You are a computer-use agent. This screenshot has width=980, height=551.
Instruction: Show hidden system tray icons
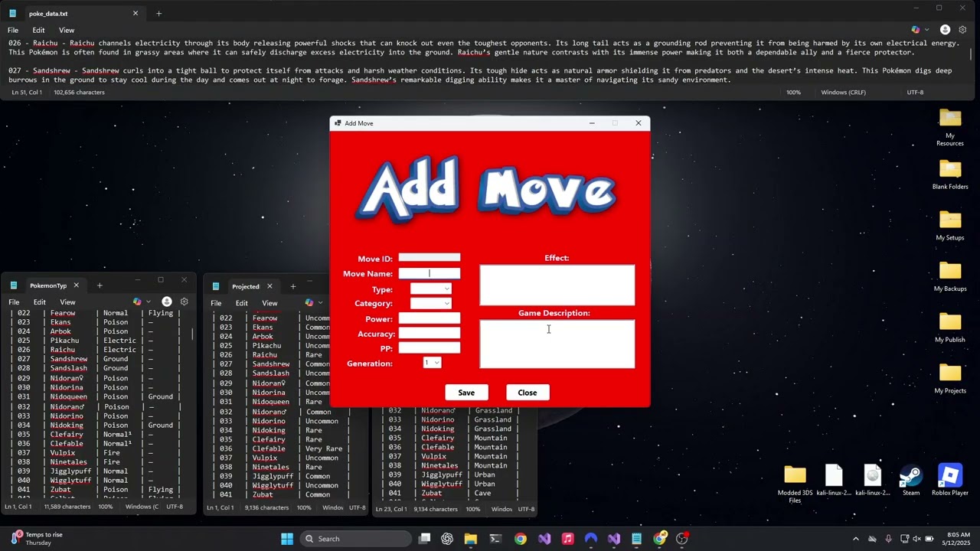(856, 539)
